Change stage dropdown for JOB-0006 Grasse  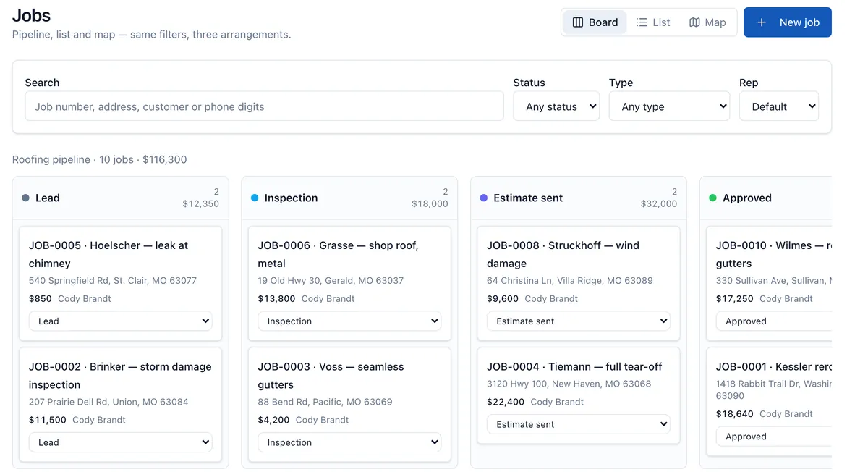(349, 321)
